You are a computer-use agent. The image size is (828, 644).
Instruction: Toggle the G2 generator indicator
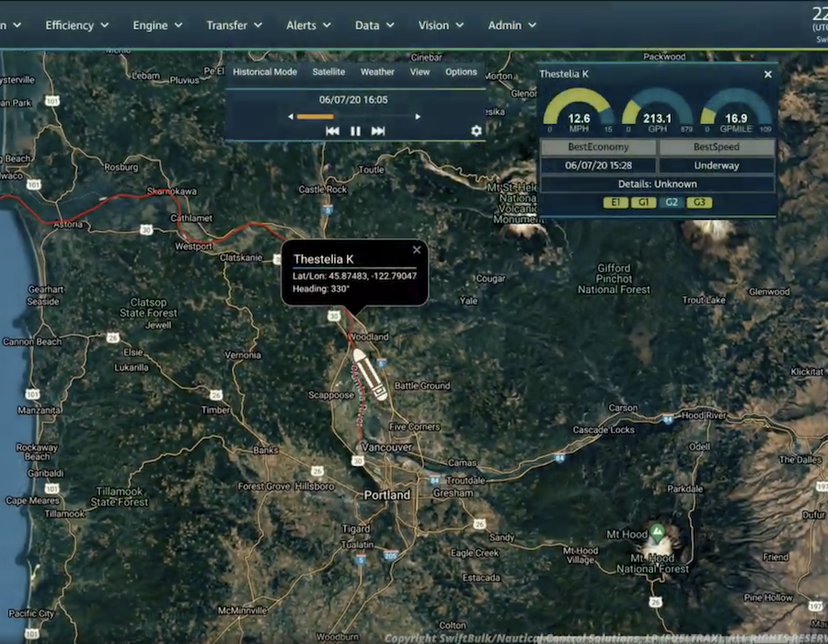672,202
